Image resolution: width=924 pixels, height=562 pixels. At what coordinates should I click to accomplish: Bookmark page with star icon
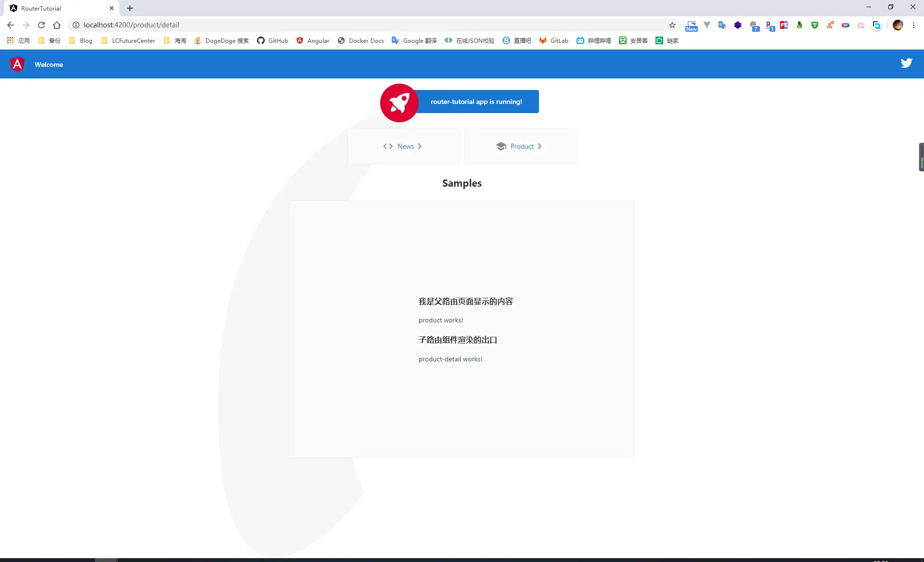672,25
